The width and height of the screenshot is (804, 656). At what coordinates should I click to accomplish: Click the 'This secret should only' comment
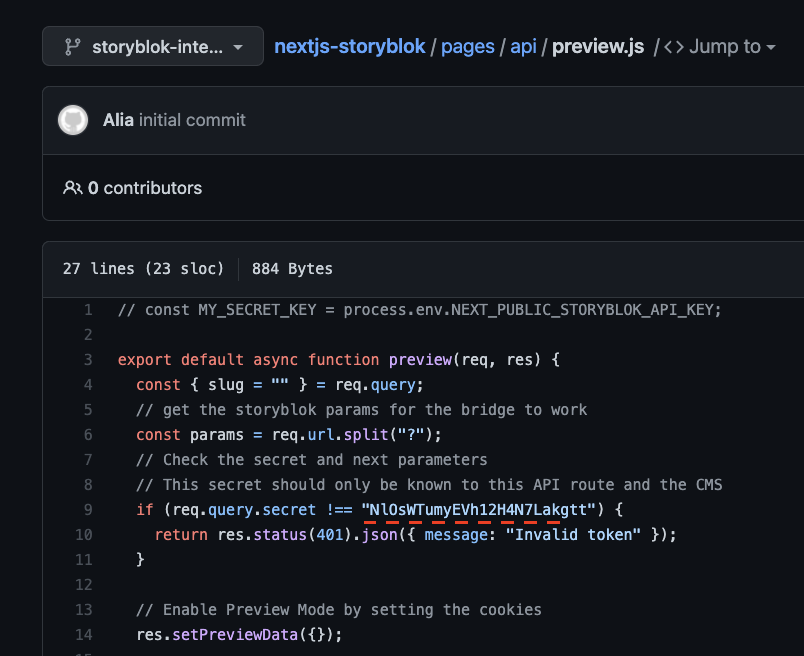tap(429, 485)
